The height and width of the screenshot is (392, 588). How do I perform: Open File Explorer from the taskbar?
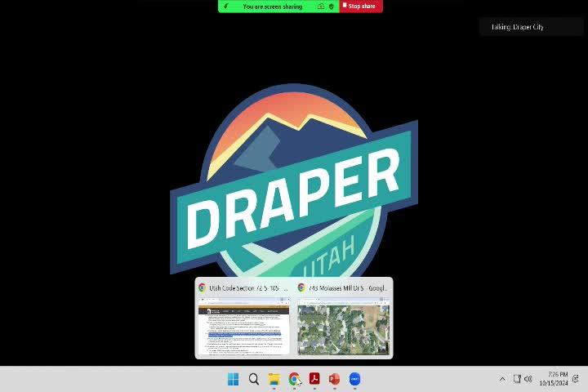pyautogui.click(x=274, y=379)
